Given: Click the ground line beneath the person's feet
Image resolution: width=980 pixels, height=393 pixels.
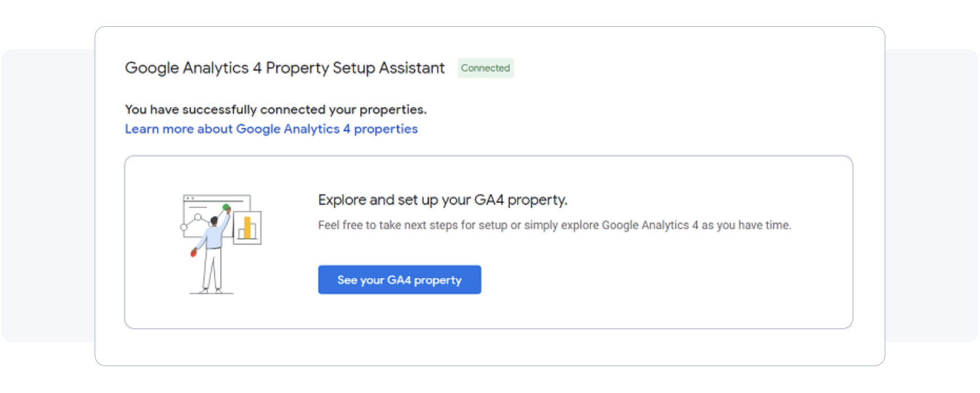Looking at the screenshot, I should click(211, 294).
